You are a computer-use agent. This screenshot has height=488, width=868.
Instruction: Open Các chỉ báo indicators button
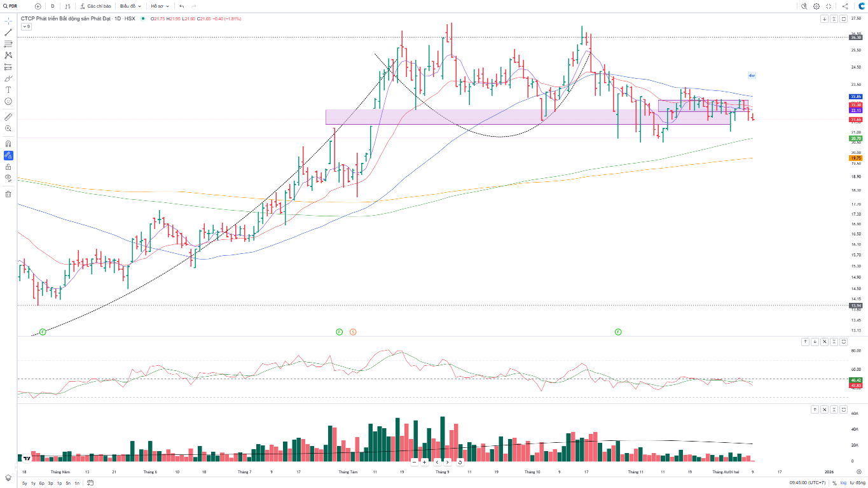pyautogui.click(x=95, y=6)
